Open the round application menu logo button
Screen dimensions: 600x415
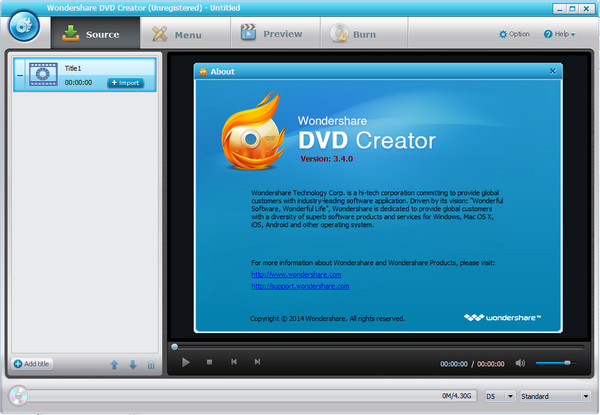click(x=24, y=26)
